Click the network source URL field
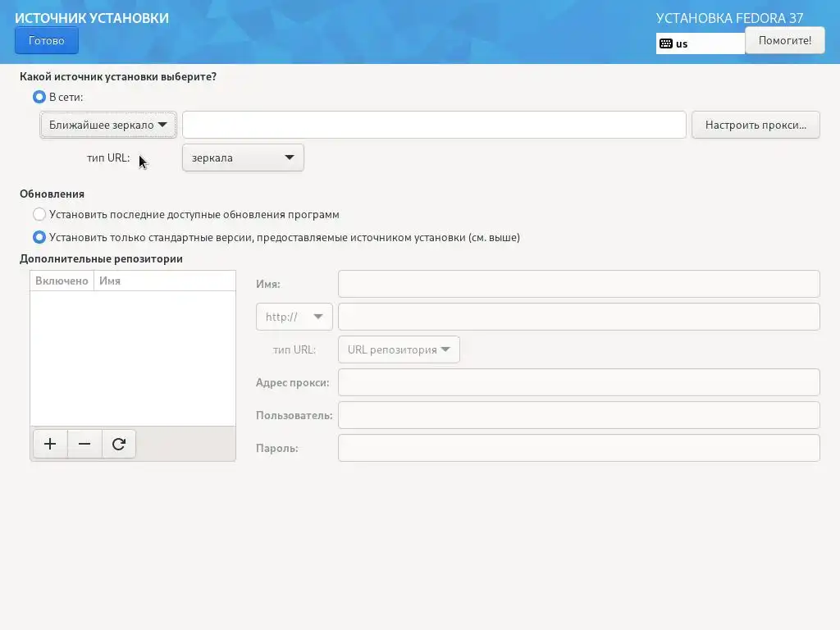The width and height of the screenshot is (840, 630). click(x=435, y=125)
